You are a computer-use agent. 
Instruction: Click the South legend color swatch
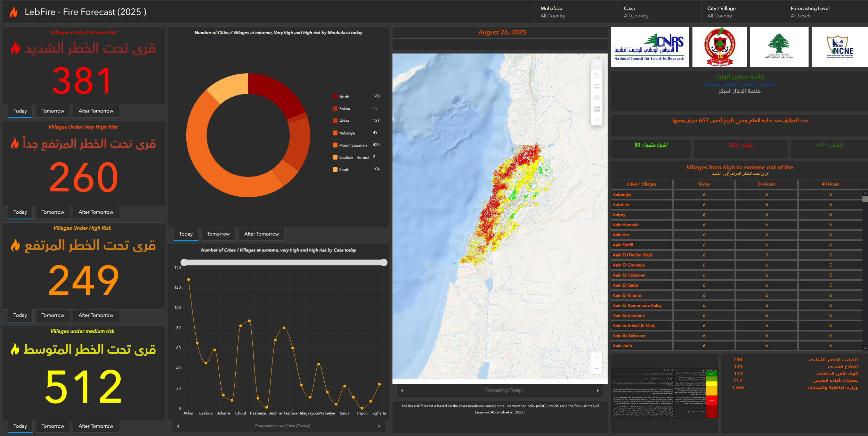pos(335,170)
